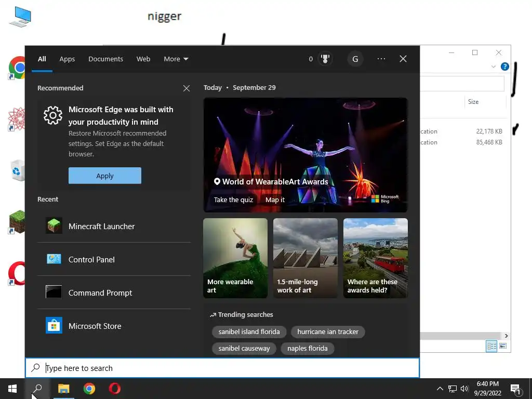This screenshot has width=532, height=399.
Task: Select the red spiral desktop shortcut
Action: (x=16, y=119)
